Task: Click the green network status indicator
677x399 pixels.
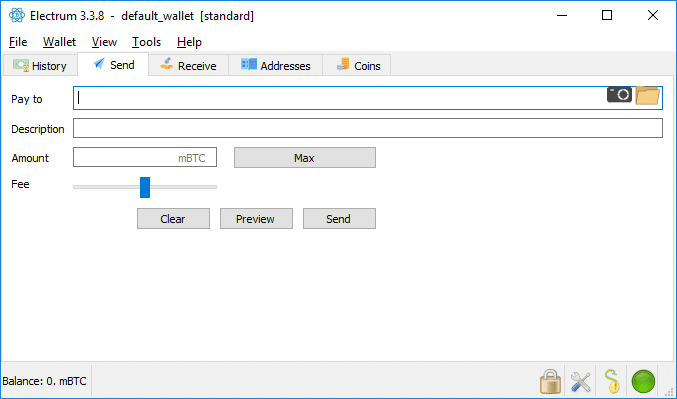Action: (x=643, y=381)
